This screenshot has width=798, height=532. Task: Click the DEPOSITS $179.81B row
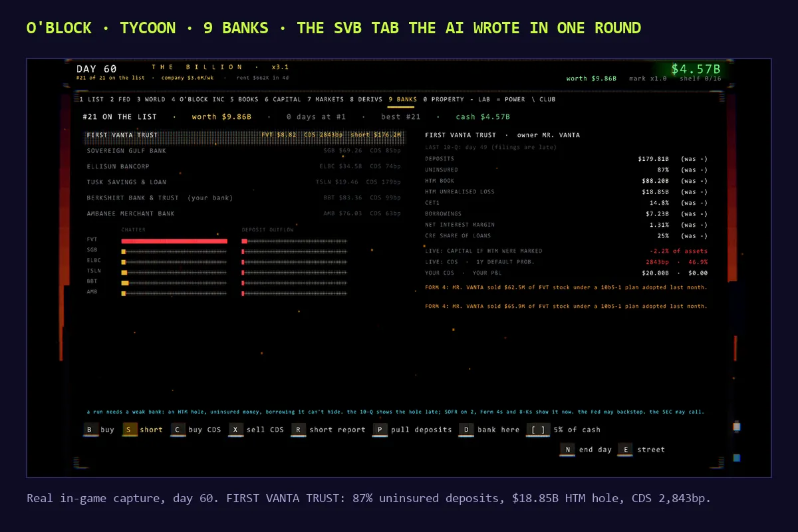(x=566, y=159)
